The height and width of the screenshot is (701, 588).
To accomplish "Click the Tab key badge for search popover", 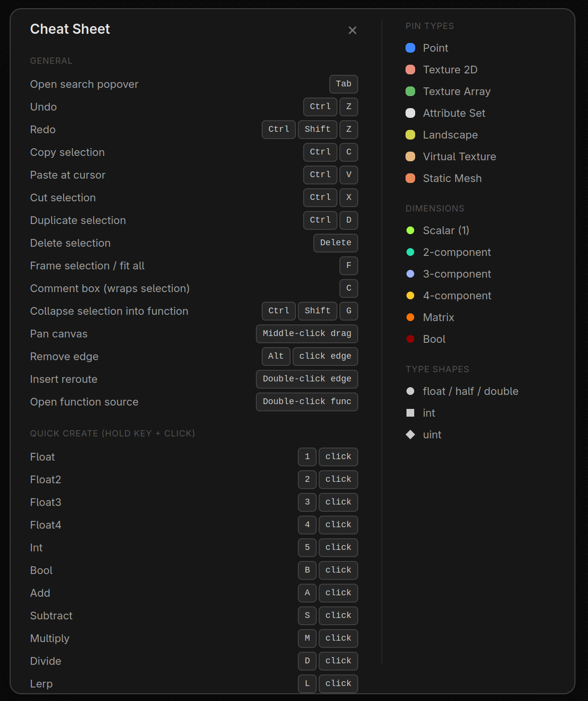I will coord(343,84).
